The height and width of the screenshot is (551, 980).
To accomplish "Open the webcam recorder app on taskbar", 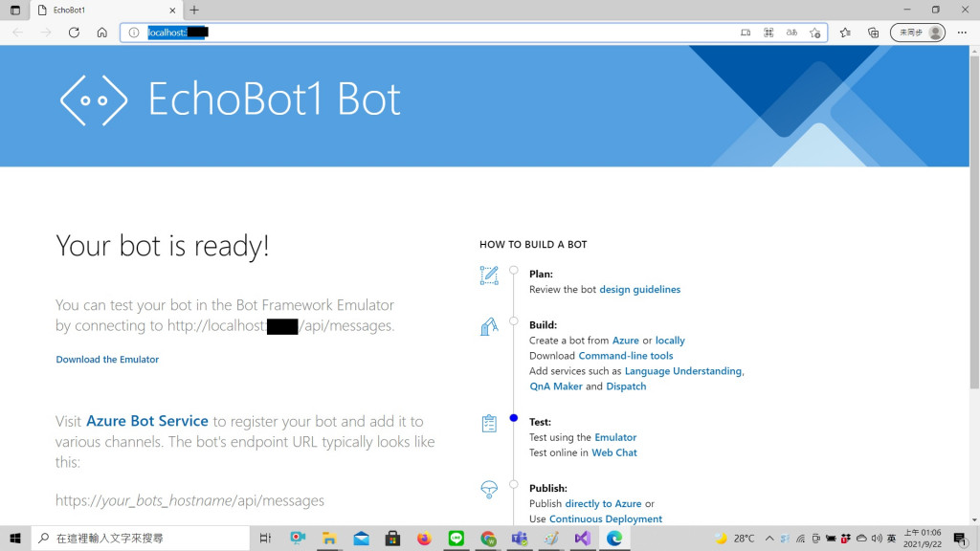I will coord(298,538).
